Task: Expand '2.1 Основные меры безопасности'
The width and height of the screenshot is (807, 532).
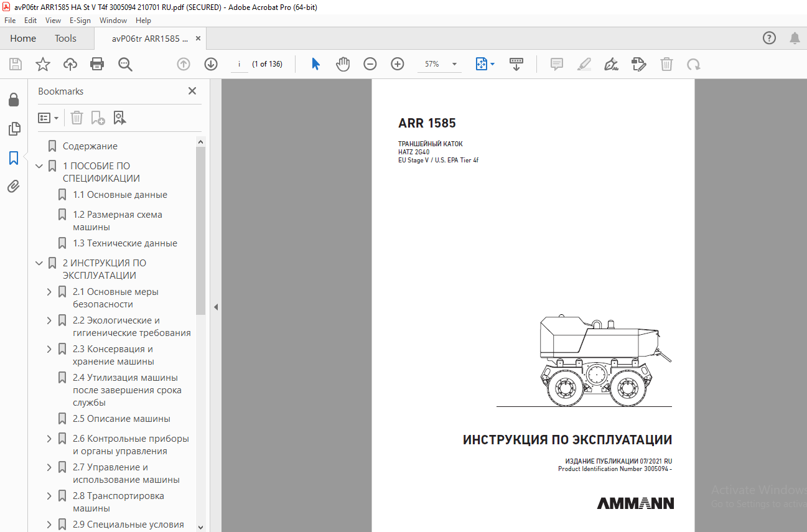Action: (49, 292)
